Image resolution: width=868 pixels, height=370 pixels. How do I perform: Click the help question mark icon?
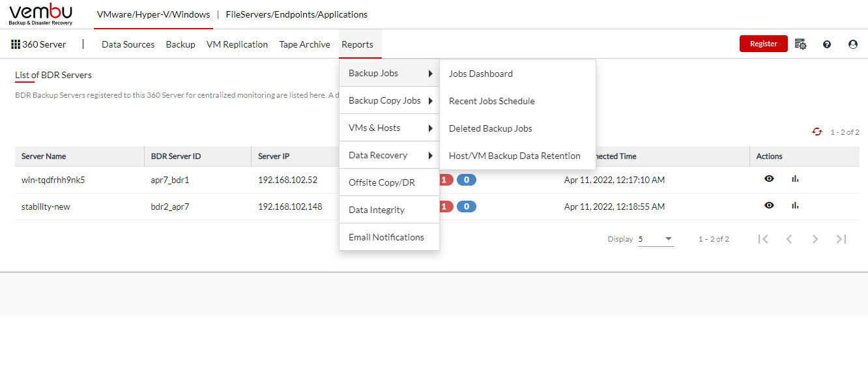tap(827, 44)
